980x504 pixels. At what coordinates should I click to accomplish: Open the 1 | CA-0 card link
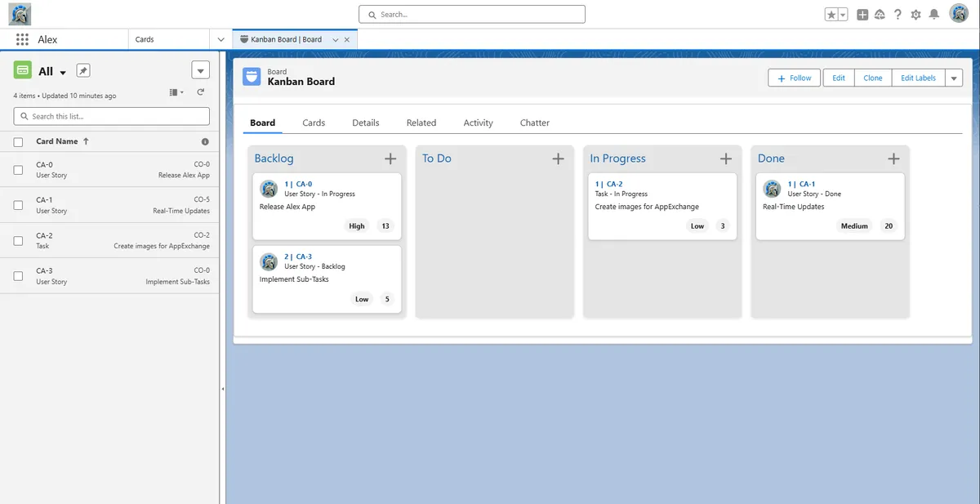point(298,184)
